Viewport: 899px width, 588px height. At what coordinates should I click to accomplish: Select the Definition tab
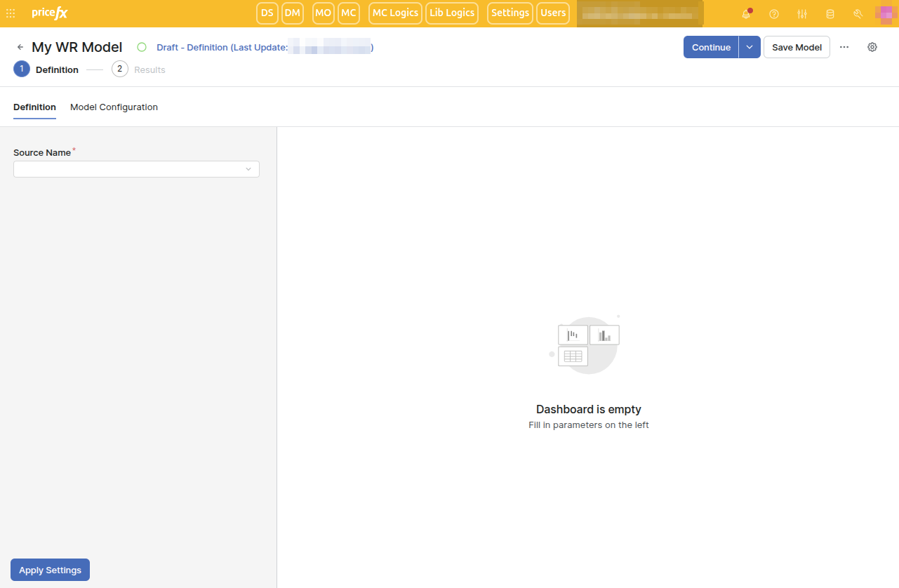click(x=34, y=107)
